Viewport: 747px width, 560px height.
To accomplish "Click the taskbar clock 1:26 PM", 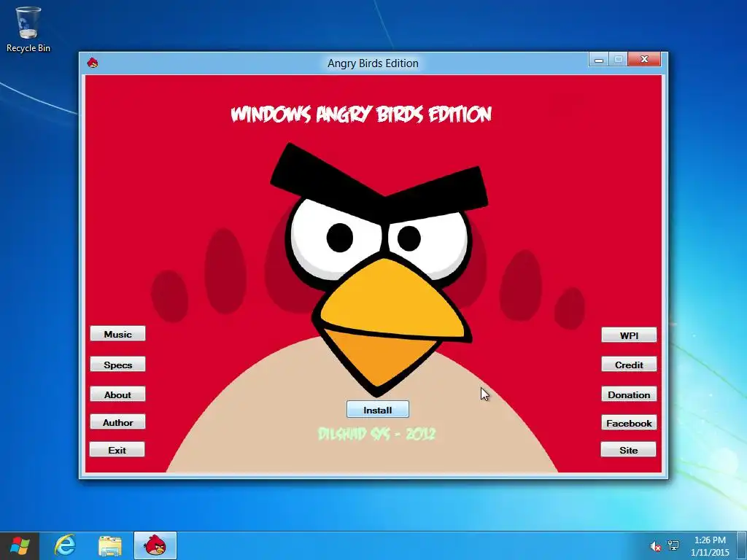I will point(710,546).
